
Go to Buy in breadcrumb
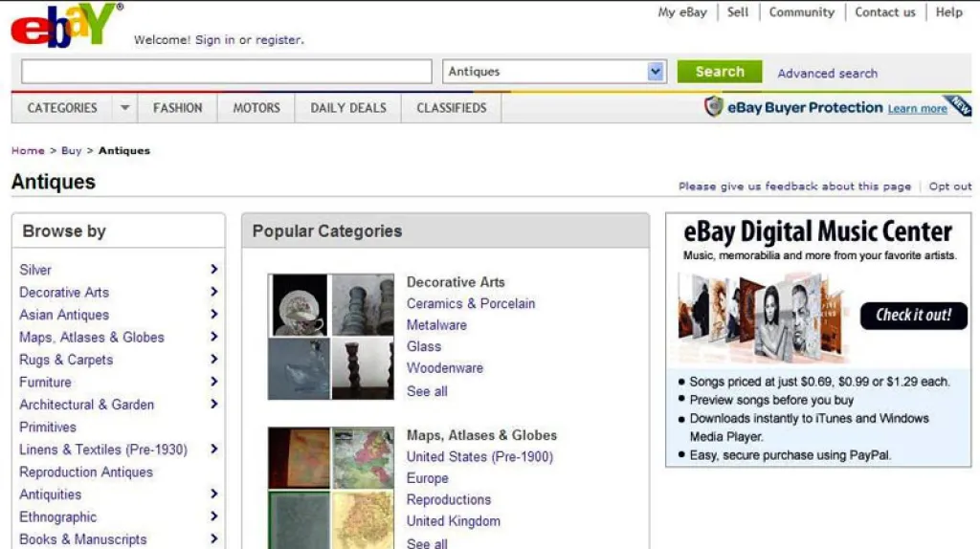[71, 150]
